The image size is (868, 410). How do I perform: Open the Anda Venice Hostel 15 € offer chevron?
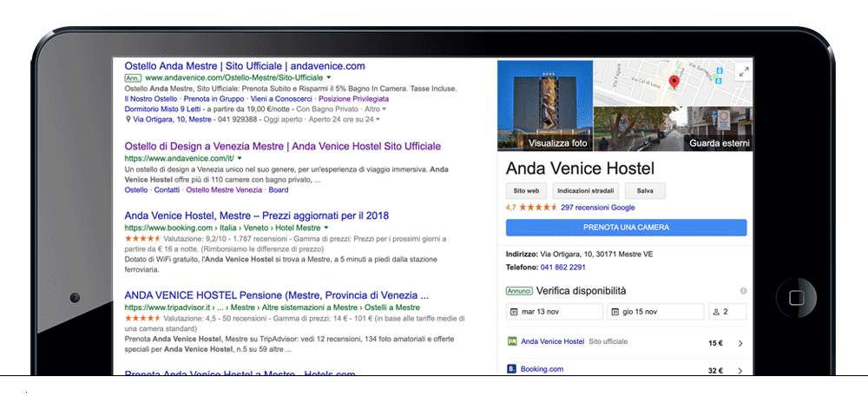(740, 343)
